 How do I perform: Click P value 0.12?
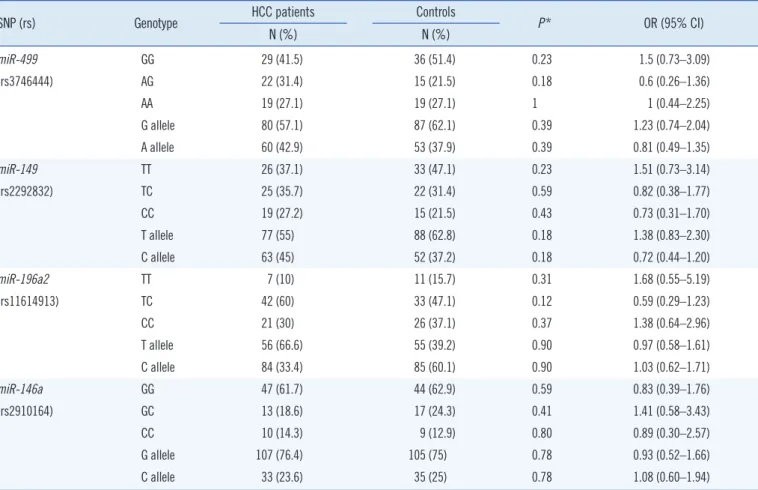(x=542, y=302)
